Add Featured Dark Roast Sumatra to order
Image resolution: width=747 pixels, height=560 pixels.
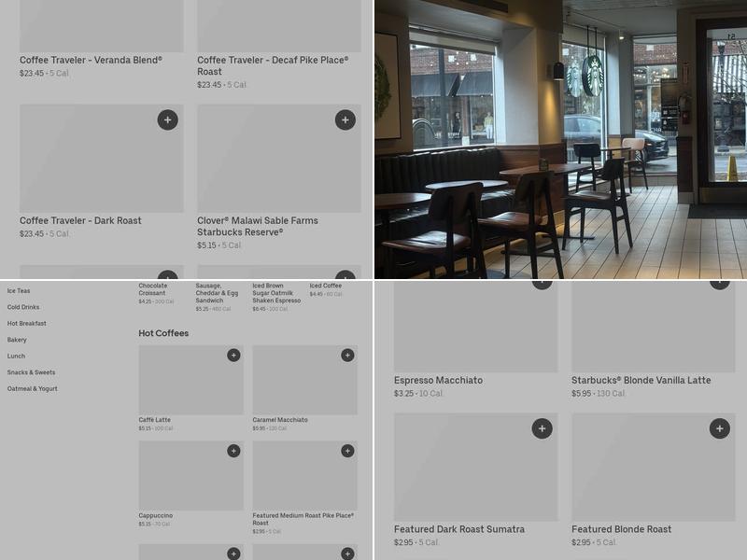tap(543, 428)
